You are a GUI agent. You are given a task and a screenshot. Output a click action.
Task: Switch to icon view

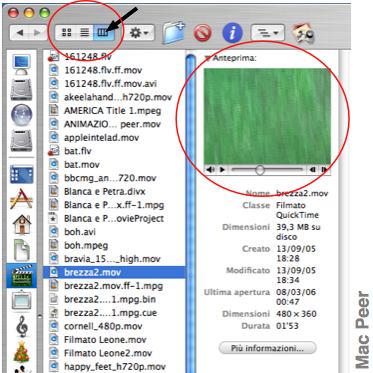pos(67,32)
